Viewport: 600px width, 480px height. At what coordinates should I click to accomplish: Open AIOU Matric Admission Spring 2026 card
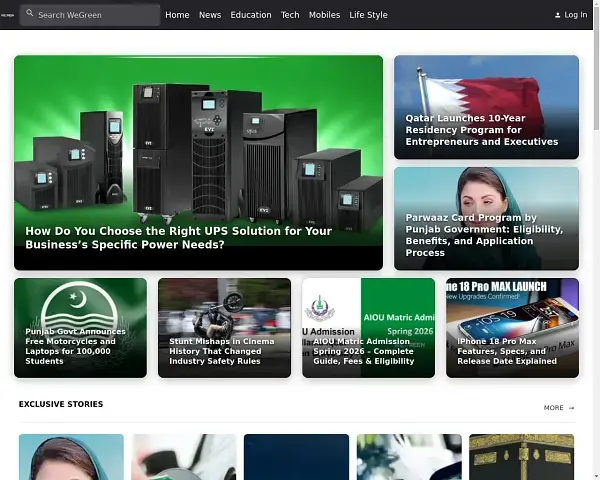click(368, 328)
